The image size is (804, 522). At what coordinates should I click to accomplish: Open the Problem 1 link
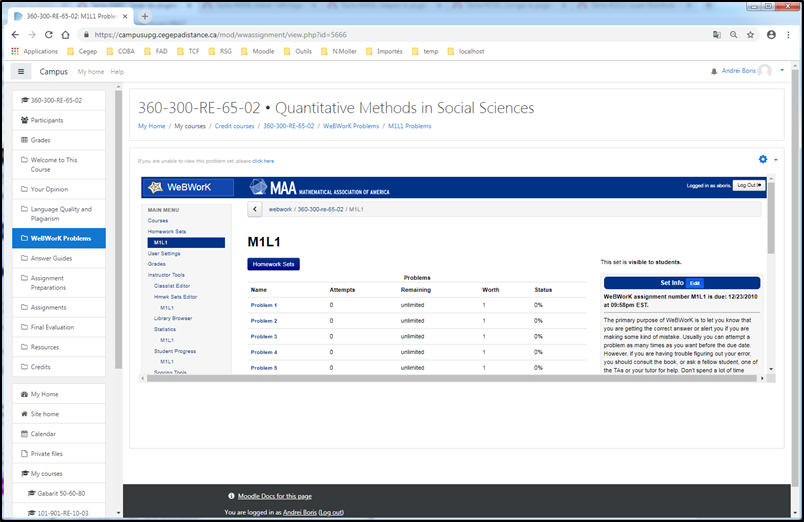[264, 305]
